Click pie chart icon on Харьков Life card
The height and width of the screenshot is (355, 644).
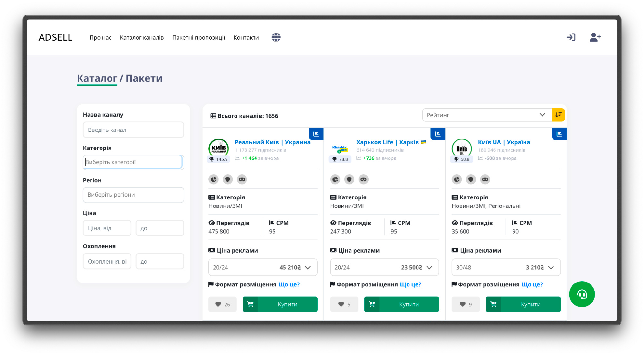click(335, 179)
